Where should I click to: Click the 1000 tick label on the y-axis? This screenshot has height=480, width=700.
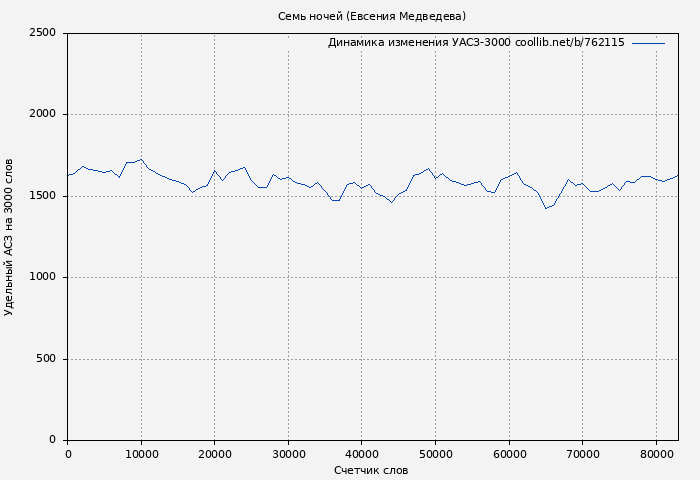[x=42, y=278]
